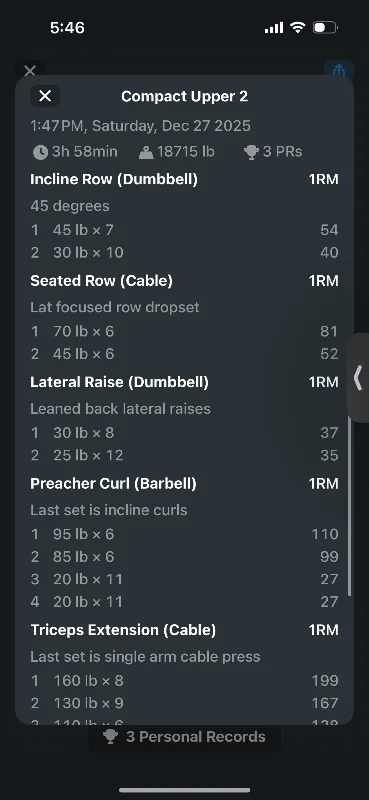Open the Incline Row (Dumbbell) exercise
Screen dimensions: 369x800
pyautogui.click(x=114, y=180)
